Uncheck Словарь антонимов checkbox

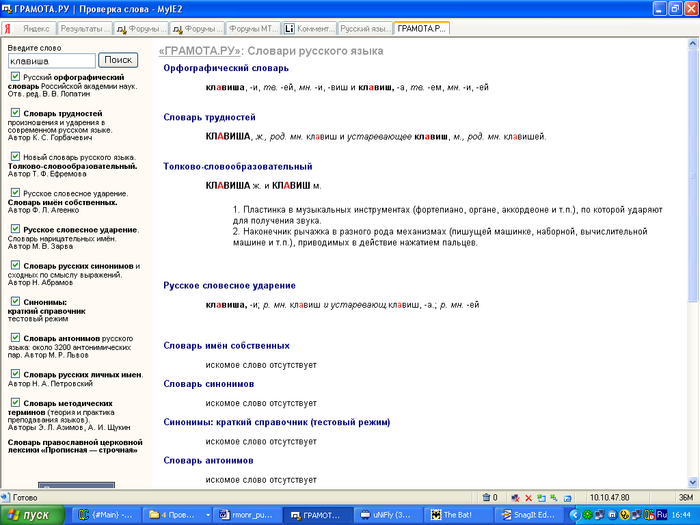15,337
